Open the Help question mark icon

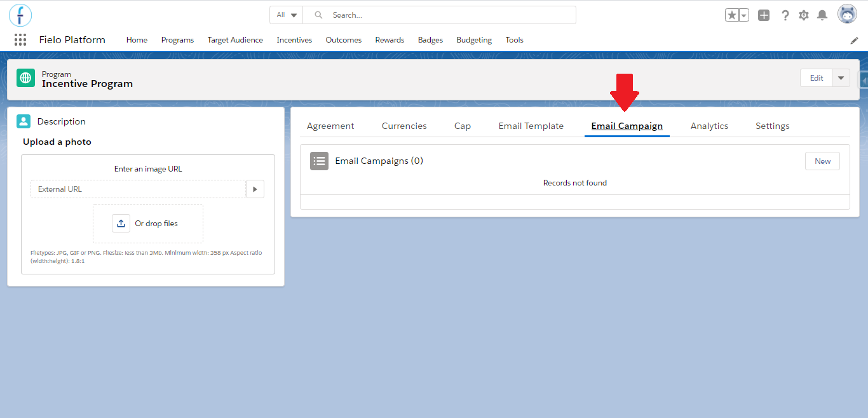point(785,15)
